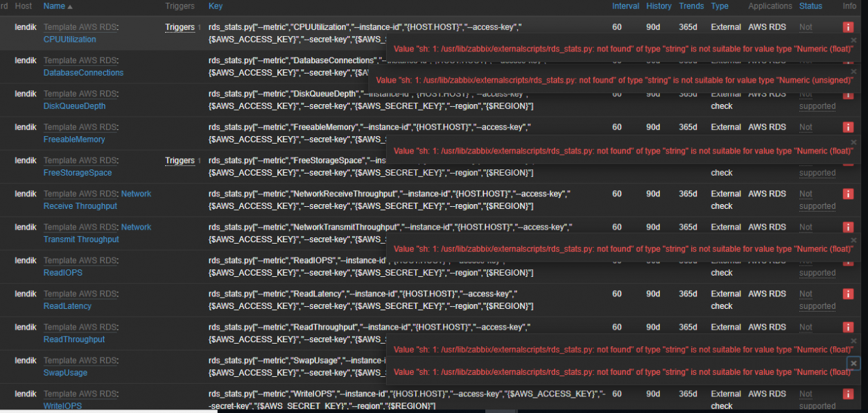Screen dimensions: 868x413
Task: Open the FreeStorageSpace item
Action: 78,173
